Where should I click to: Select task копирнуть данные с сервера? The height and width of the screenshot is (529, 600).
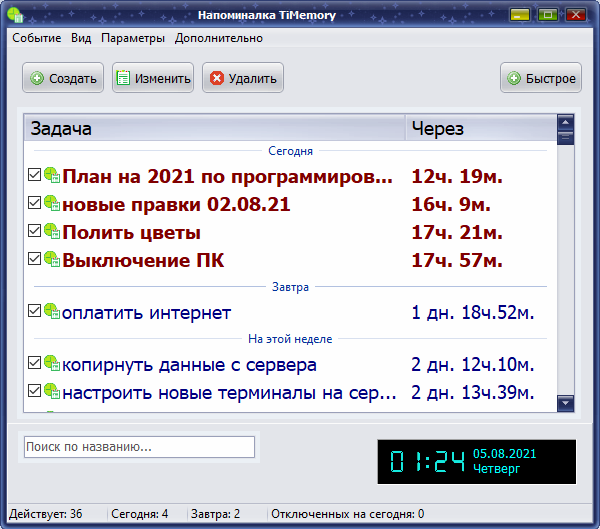(x=189, y=364)
